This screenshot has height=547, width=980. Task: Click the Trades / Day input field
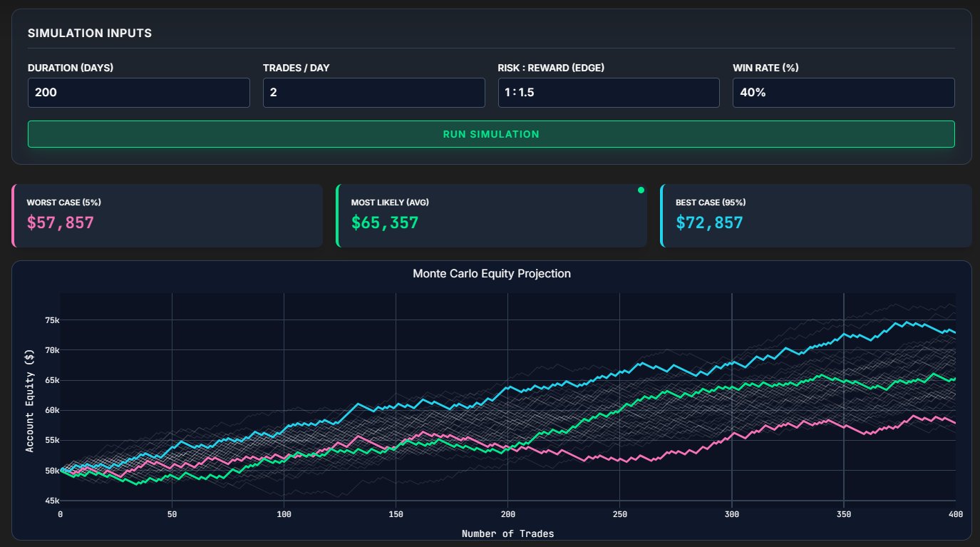point(373,92)
